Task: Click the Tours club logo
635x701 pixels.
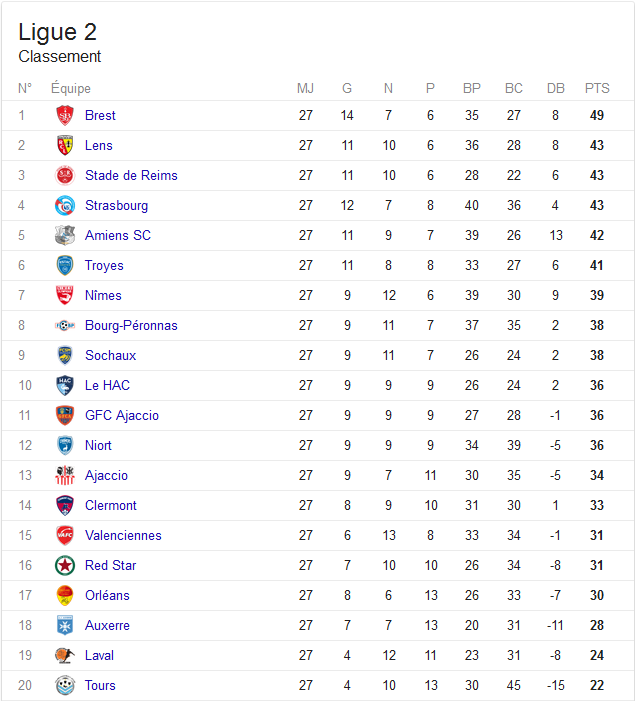Action: [x=65, y=685]
